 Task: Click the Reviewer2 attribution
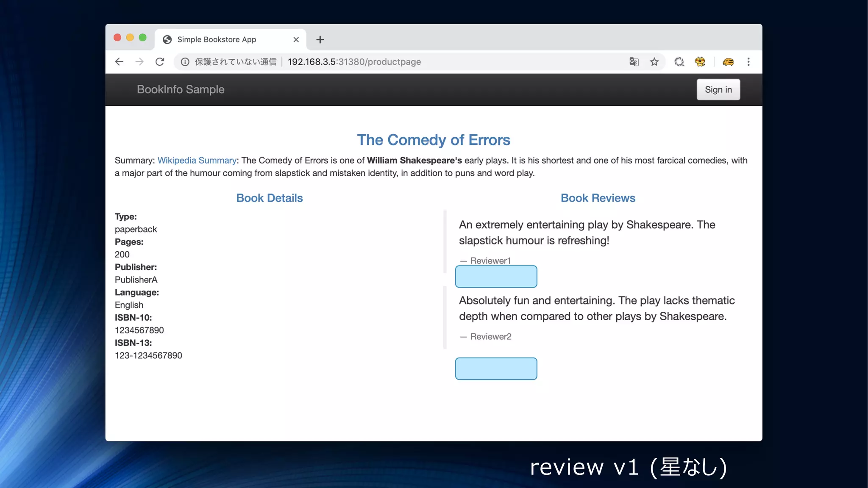point(486,336)
